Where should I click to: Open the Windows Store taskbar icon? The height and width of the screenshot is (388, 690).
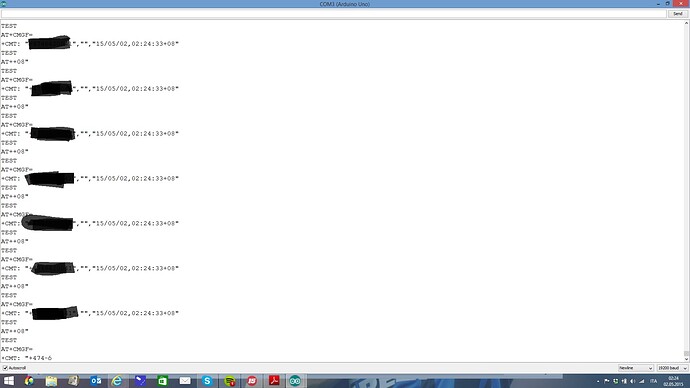(x=163, y=381)
